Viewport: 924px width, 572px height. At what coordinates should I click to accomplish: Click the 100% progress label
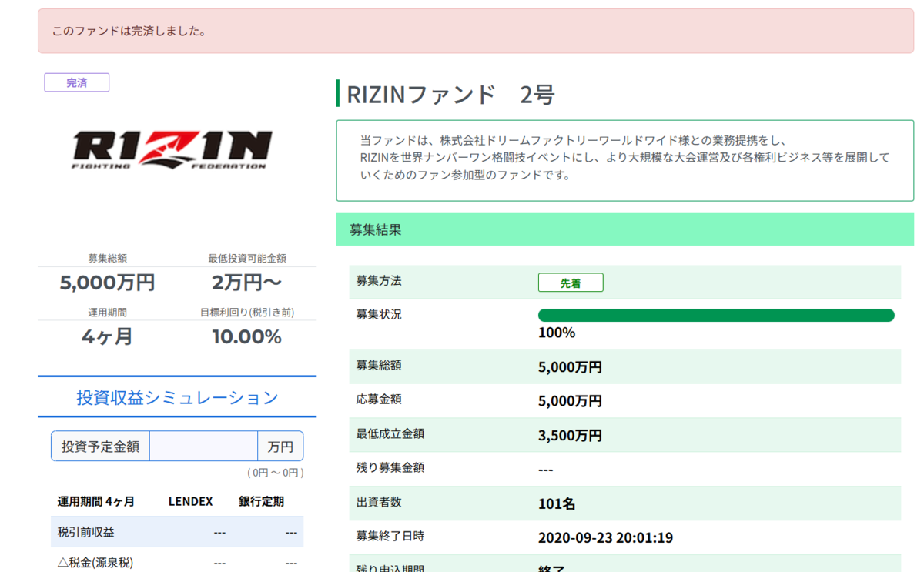point(557,333)
